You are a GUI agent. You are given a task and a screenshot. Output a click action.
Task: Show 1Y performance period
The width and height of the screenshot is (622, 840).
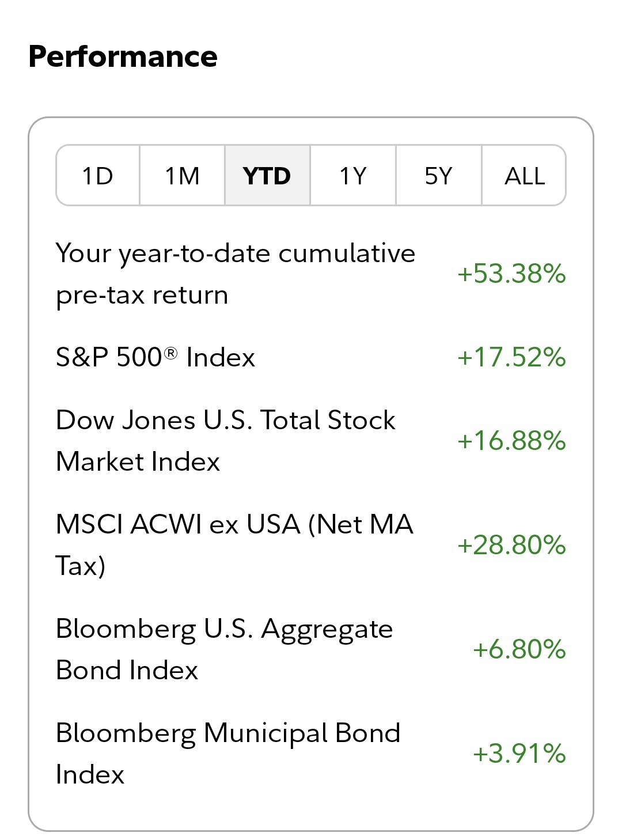(x=352, y=176)
